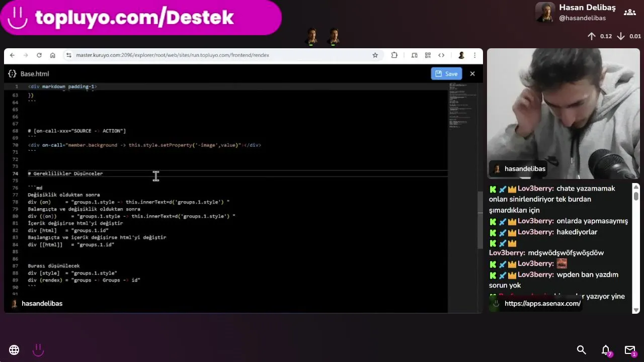Click the text "İçerik değişirse html'yi değiştir"
This screenshot has width=644, height=362.
coord(75,223)
